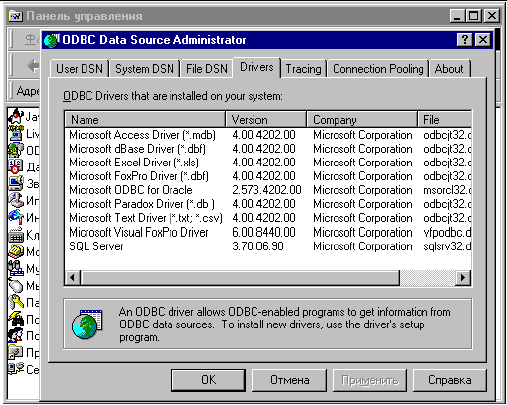Screen dimensions: 507x405
Task: Select Microsoft Access Driver (*.mdb) row
Action: coord(268,135)
